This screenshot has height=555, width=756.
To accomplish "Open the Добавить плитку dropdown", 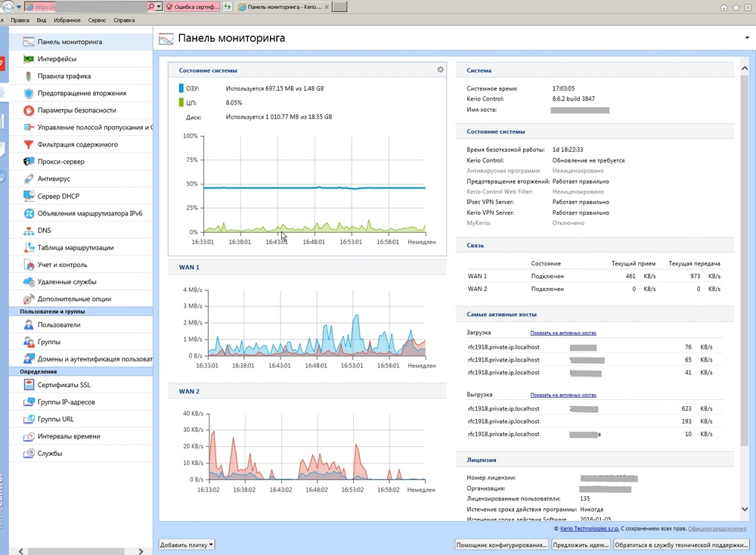I will coord(187,544).
